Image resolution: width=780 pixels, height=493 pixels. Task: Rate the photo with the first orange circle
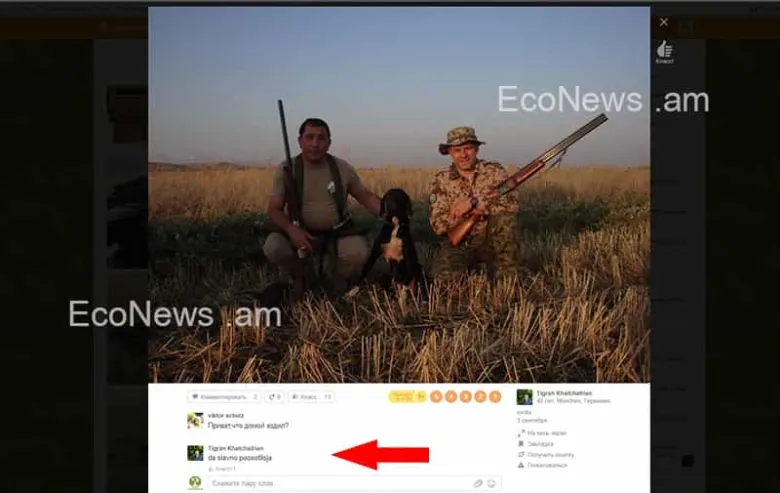point(436,397)
